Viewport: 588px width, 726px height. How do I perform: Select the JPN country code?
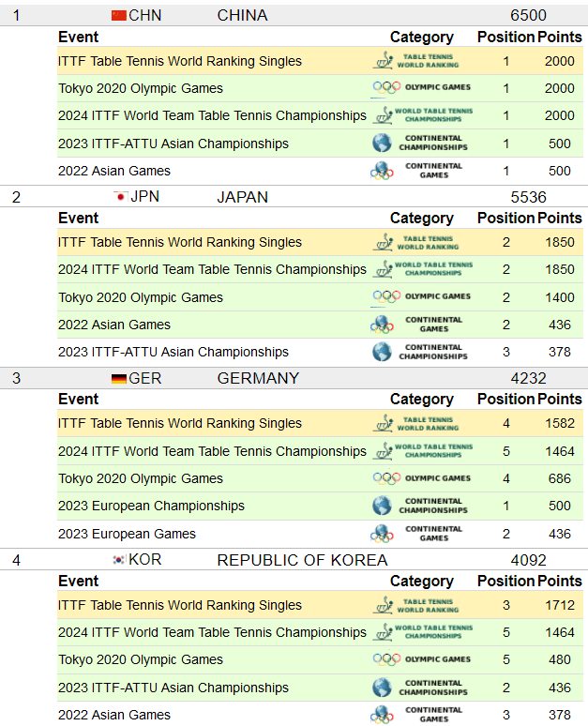(145, 197)
